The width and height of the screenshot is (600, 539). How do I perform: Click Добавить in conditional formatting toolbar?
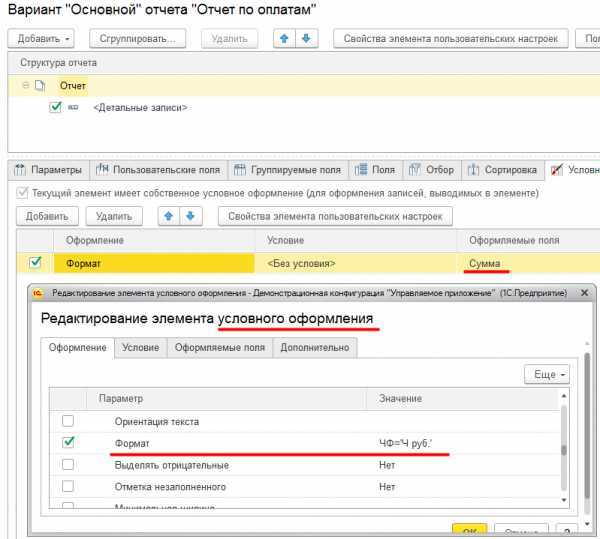[47, 217]
